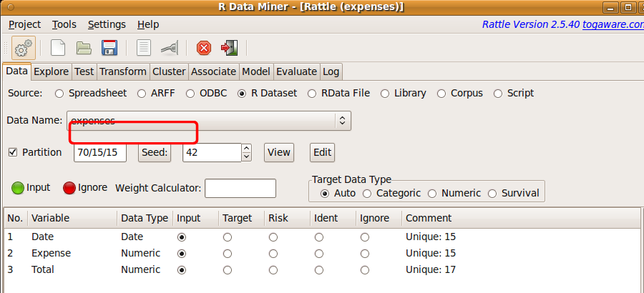This screenshot has width=644, height=293.
Task: Switch to the Cluster tab
Action: (x=169, y=71)
